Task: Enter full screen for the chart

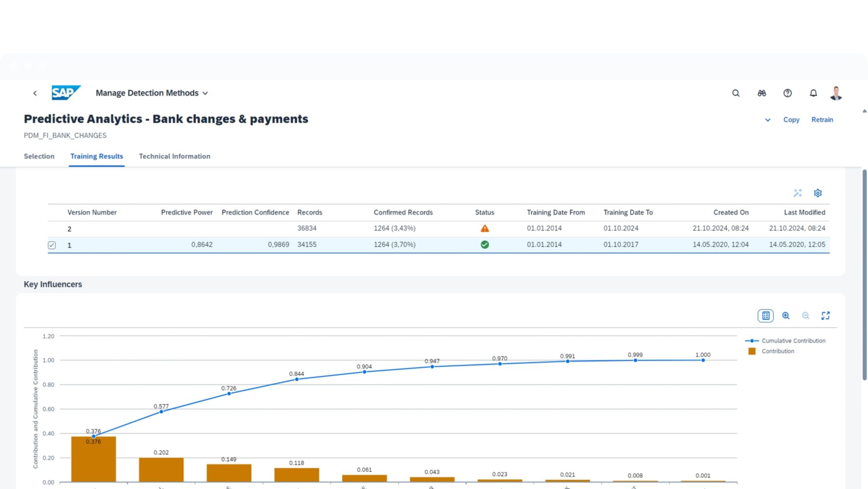Action: [825, 316]
